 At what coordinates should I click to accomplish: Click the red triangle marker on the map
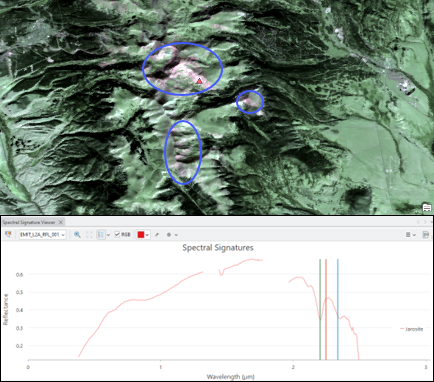[199, 81]
